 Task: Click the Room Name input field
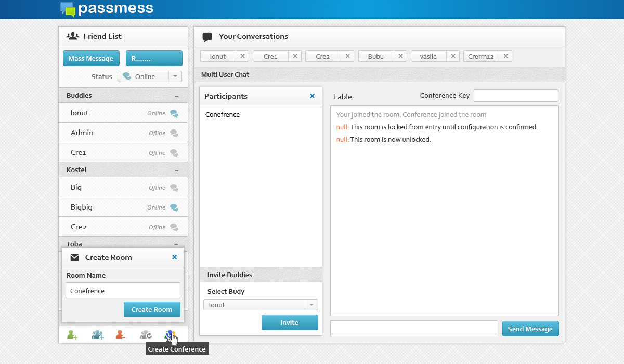coord(123,291)
